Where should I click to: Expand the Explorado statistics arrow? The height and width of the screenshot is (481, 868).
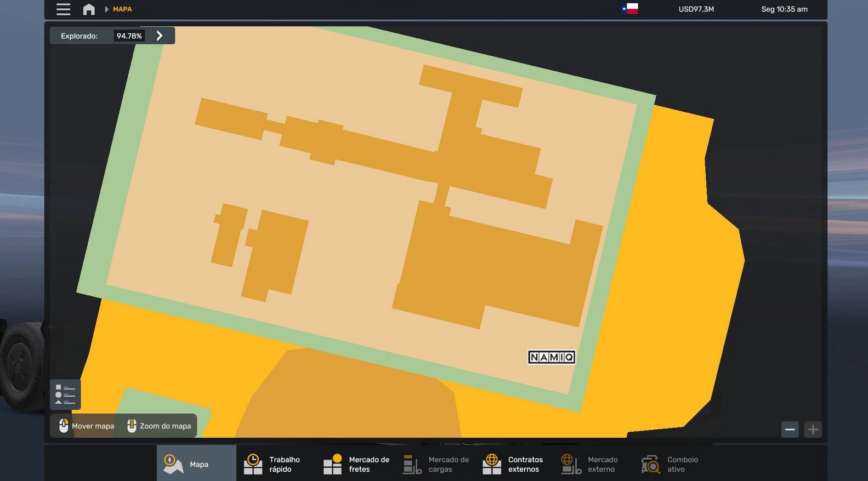tap(160, 36)
